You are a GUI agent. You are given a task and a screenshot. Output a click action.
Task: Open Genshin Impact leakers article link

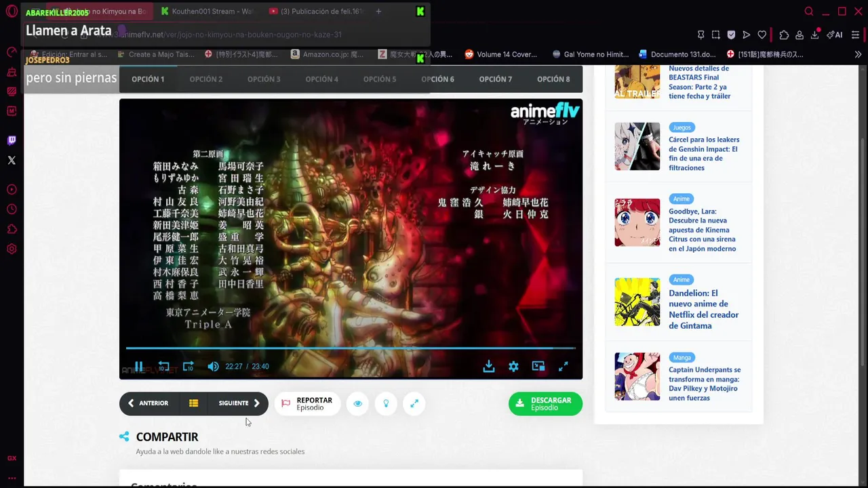pyautogui.click(x=704, y=154)
